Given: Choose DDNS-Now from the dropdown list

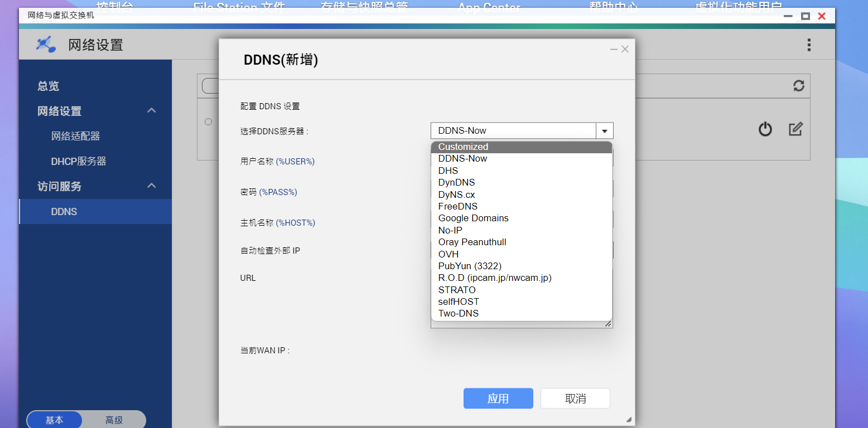Looking at the screenshot, I should [x=522, y=158].
